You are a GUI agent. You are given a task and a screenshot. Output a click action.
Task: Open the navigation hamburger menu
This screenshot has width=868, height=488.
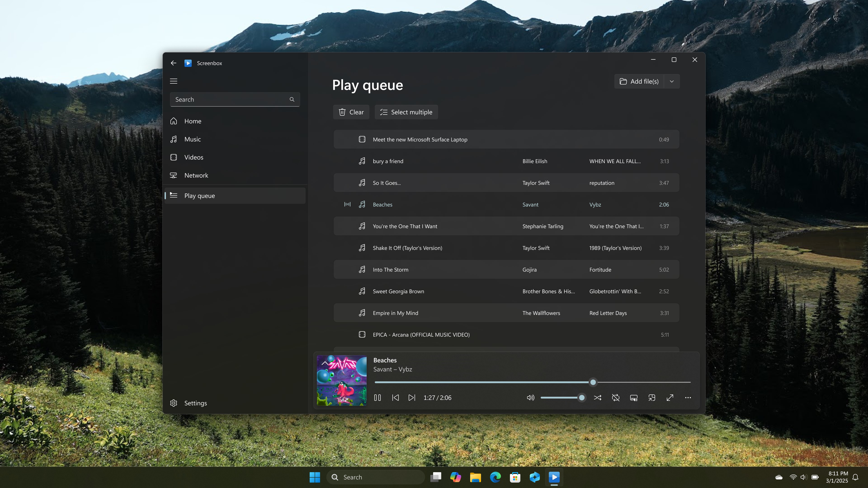point(173,81)
